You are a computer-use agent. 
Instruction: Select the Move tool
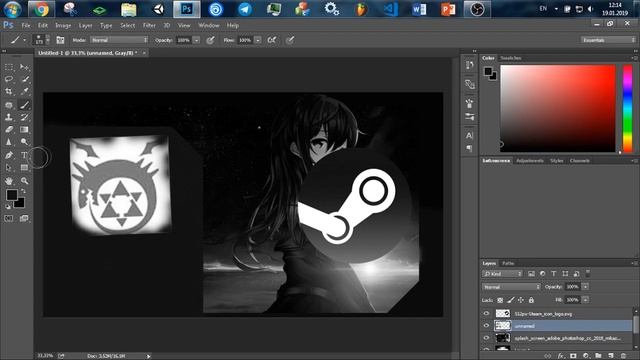[x=24, y=67]
